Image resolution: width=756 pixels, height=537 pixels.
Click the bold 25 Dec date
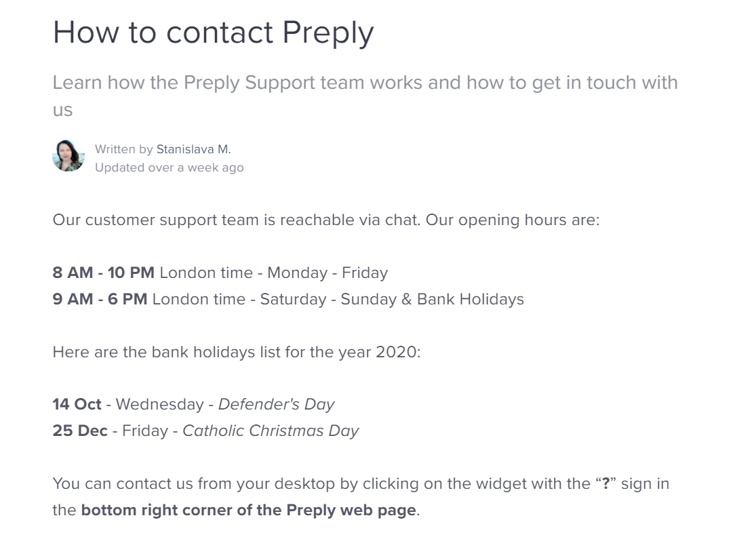(80, 431)
